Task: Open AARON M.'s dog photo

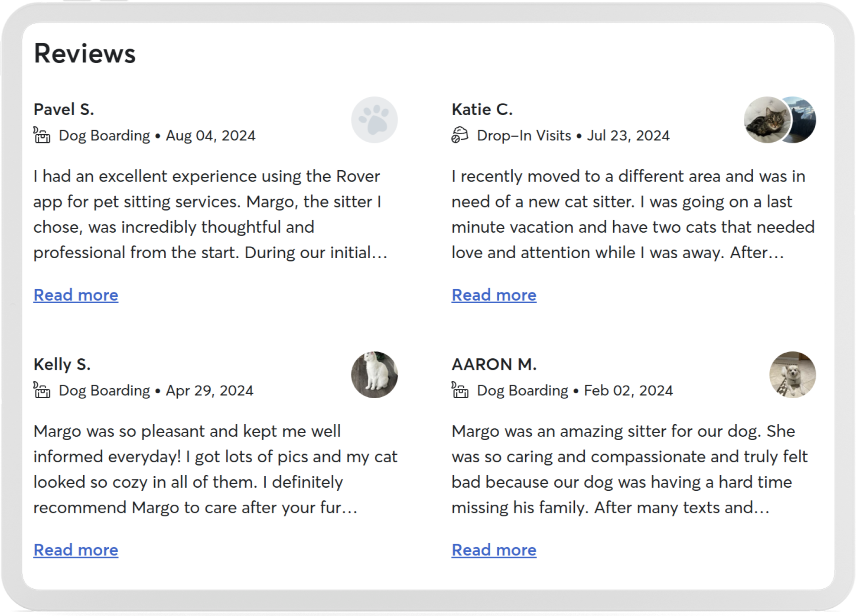Action: [x=792, y=375]
